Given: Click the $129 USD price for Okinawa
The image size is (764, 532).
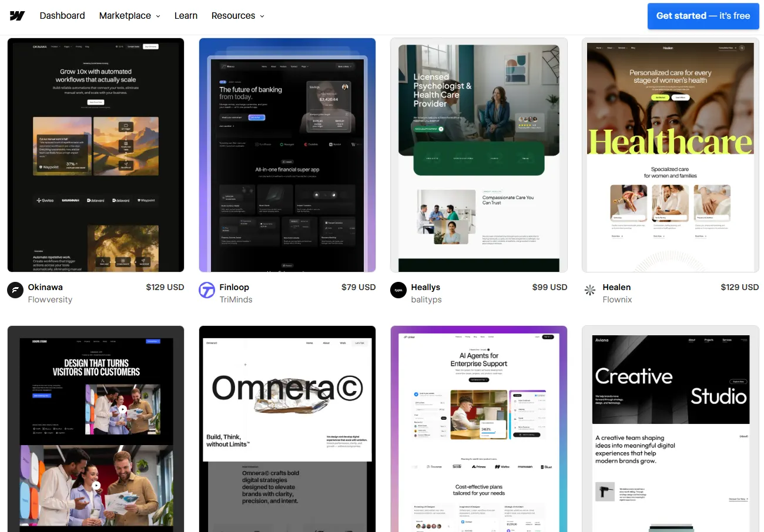Looking at the screenshot, I should [165, 287].
